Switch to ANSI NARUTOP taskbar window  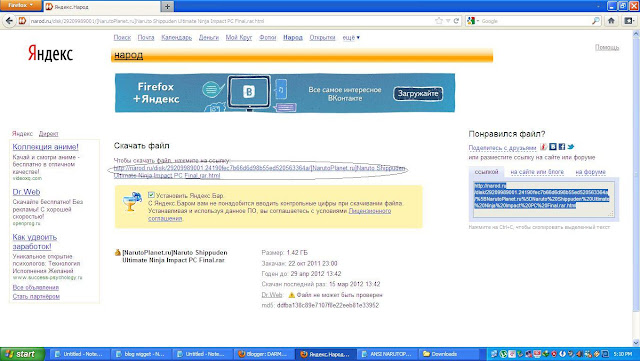[386, 354]
